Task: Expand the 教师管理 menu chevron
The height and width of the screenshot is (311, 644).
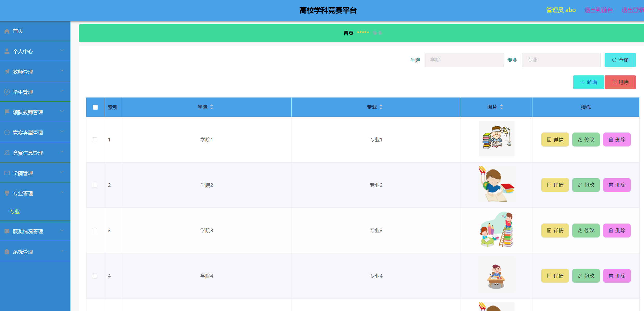Action: tap(62, 70)
